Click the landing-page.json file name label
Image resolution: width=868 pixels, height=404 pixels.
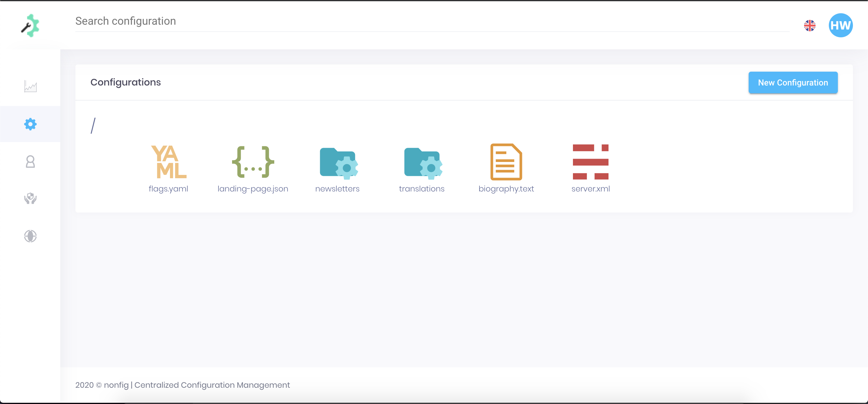click(x=253, y=189)
